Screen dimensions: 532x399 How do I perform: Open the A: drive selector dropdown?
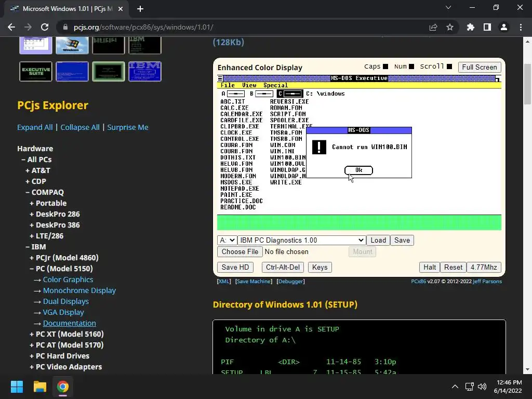coord(227,240)
